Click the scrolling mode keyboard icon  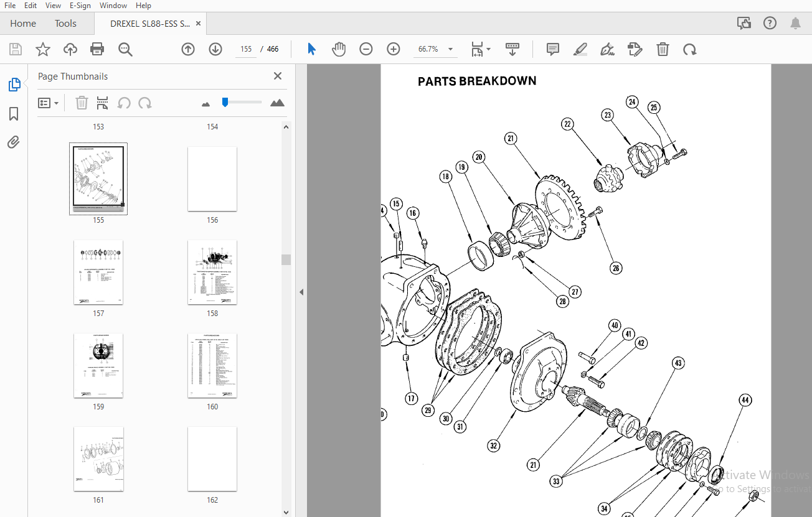pos(512,49)
